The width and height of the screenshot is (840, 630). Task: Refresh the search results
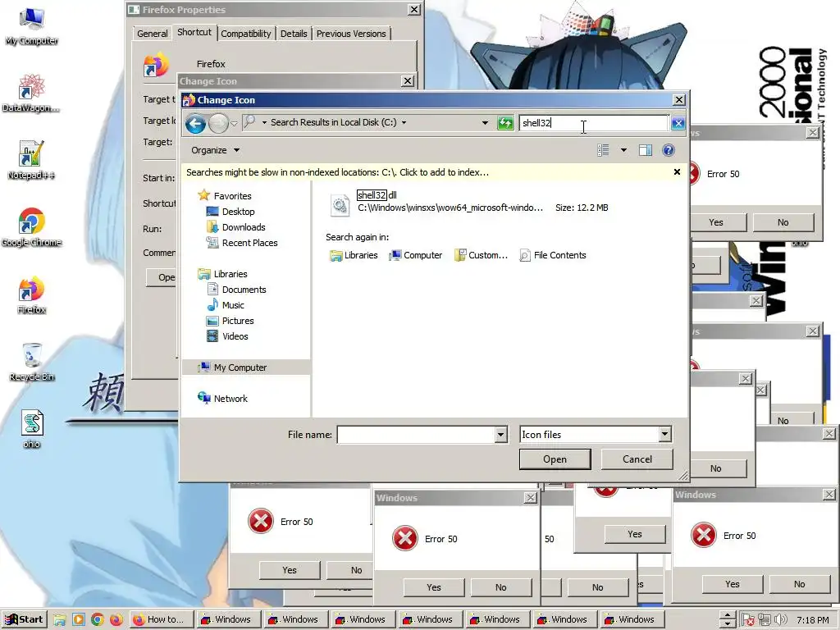(x=505, y=123)
